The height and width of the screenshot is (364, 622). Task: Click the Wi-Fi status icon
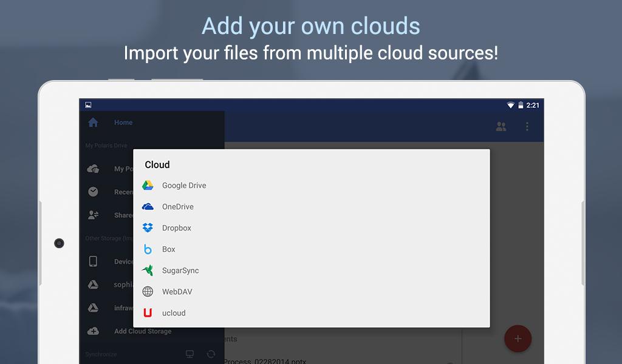click(x=510, y=105)
